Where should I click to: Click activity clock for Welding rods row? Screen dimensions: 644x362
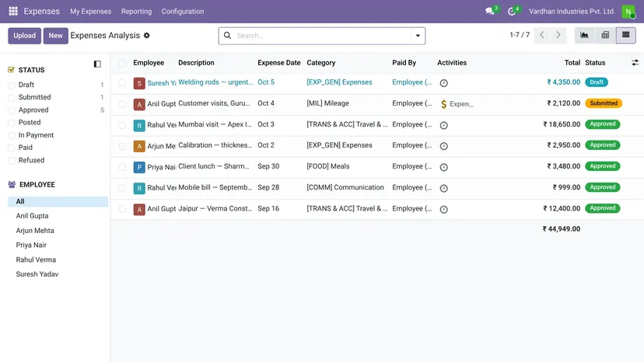pyautogui.click(x=443, y=83)
